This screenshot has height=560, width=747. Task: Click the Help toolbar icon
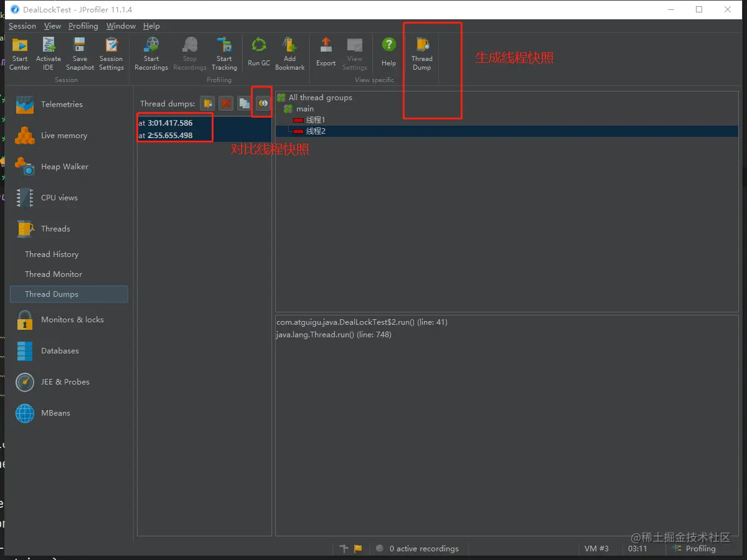click(388, 52)
